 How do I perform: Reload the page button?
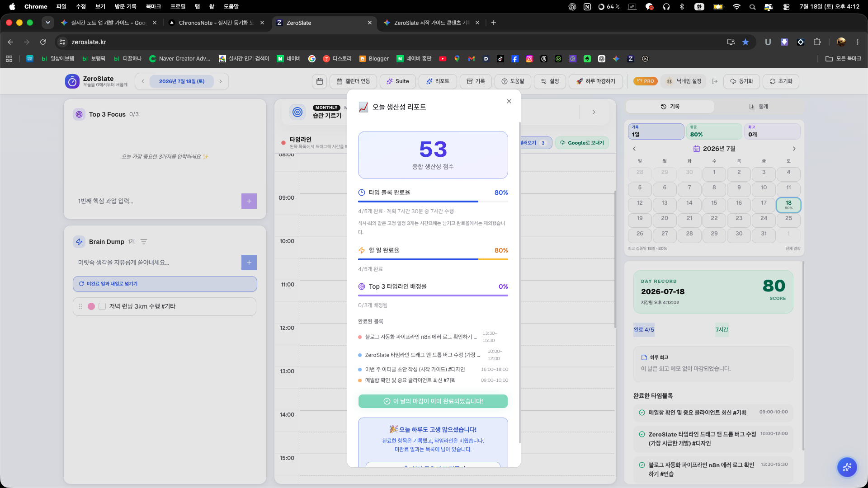[43, 42]
